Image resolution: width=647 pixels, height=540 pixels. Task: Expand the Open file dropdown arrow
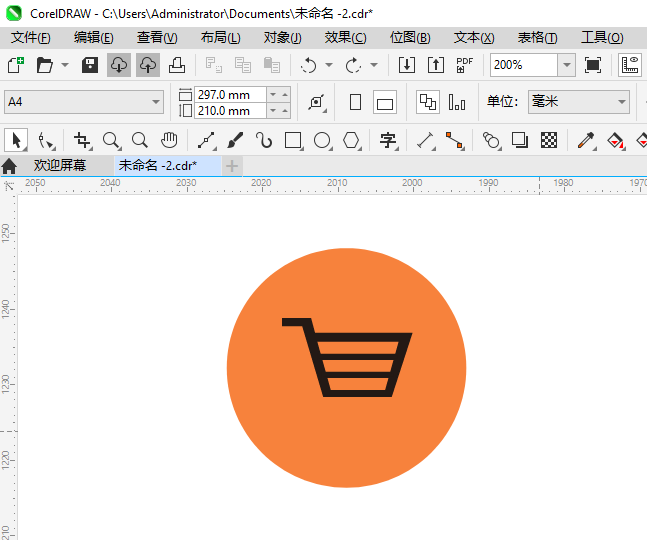(x=65, y=65)
